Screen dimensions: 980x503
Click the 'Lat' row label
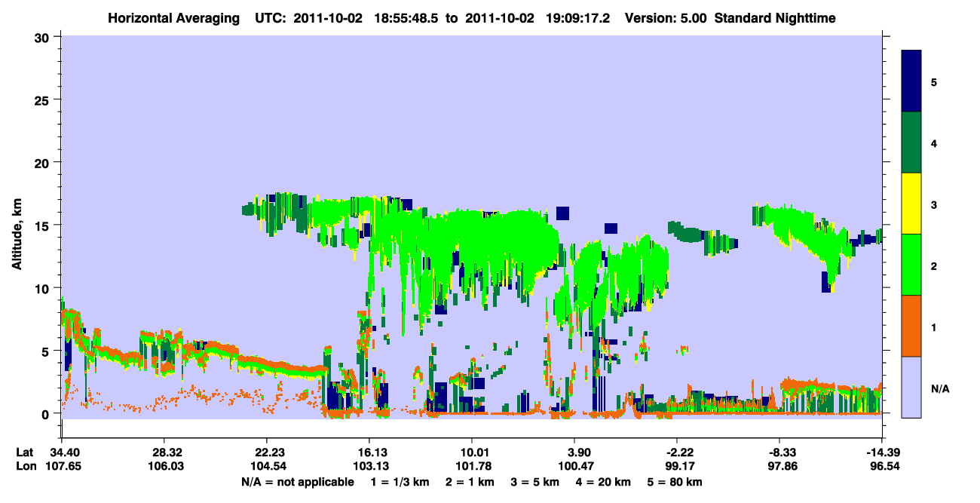point(23,452)
